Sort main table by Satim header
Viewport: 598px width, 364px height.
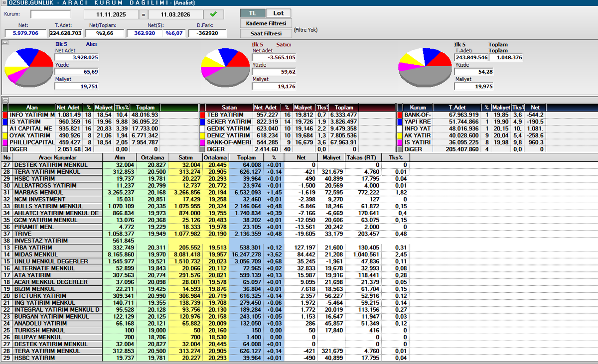tap(185, 157)
